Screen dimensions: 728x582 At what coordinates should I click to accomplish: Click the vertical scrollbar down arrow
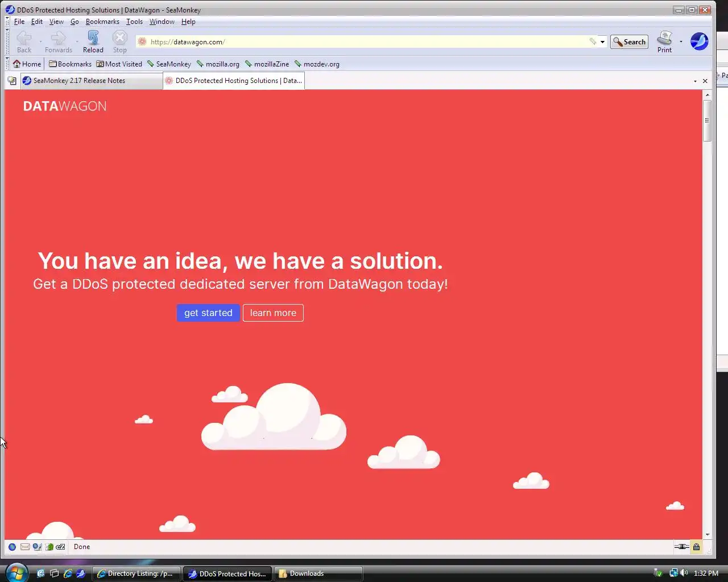click(708, 534)
